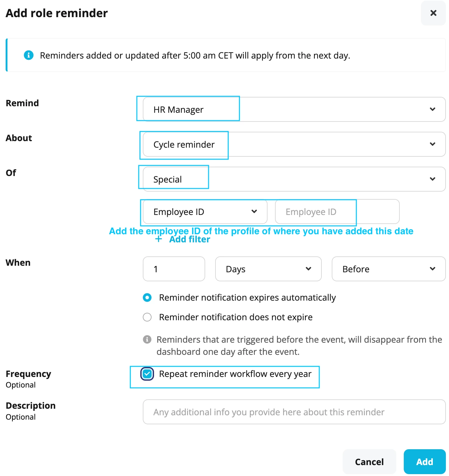Open the Special Of dropdown
Screen dimensions: 449x476
[x=294, y=179]
